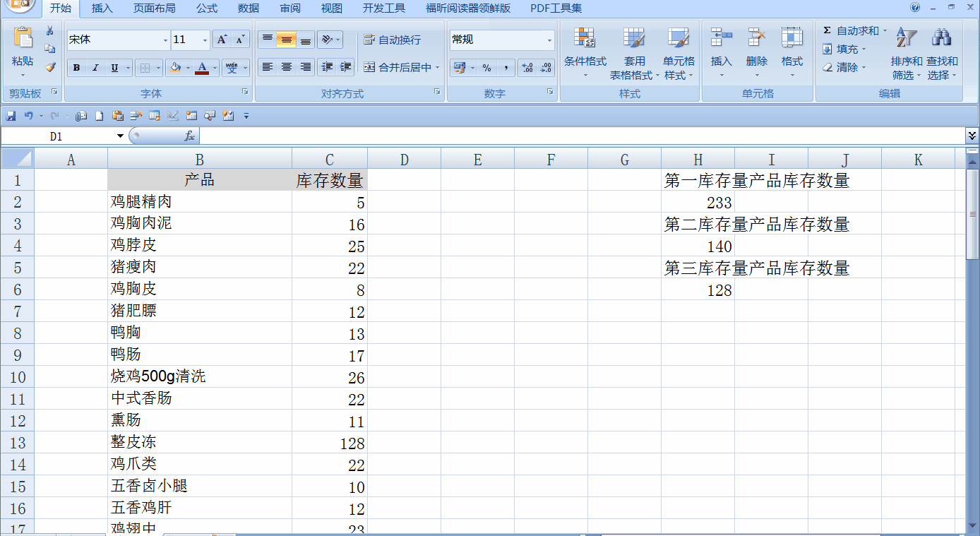Image resolution: width=980 pixels, height=536 pixels.
Task: Click the 填充 (Fill) button
Action: pyautogui.click(x=845, y=49)
